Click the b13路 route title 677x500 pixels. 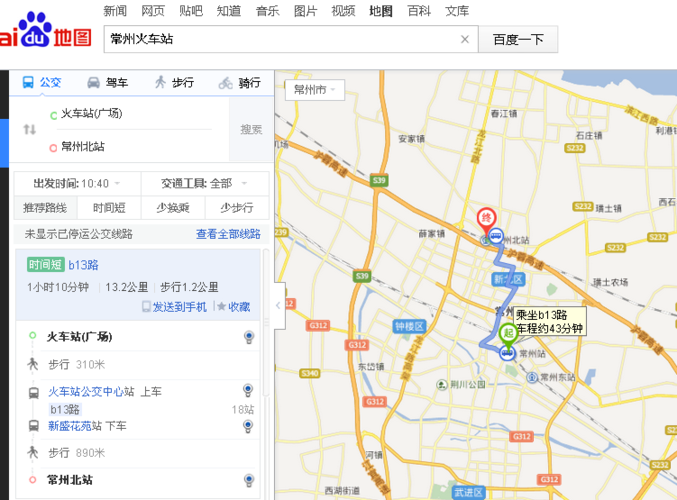pos(83,265)
